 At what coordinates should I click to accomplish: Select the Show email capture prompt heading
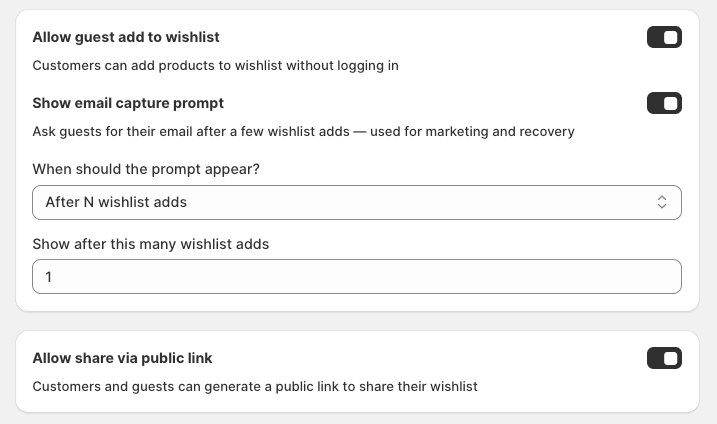pyautogui.click(x=128, y=103)
